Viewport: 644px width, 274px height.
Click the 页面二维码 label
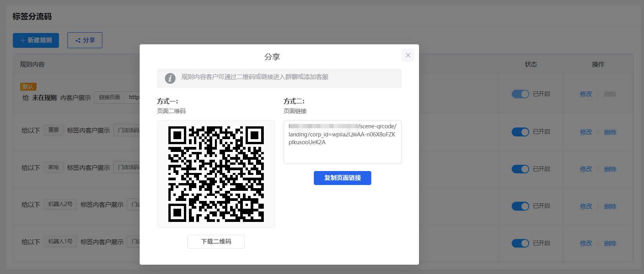pyautogui.click(x=171, y=111)
